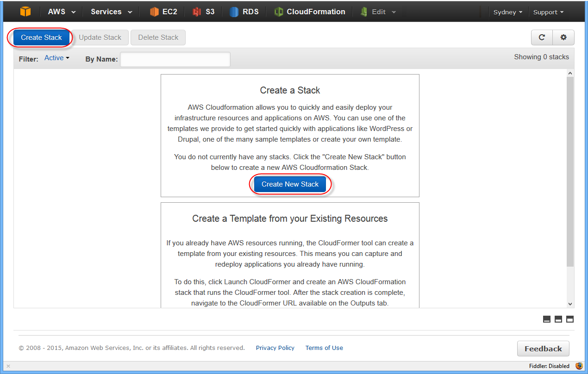The image size is (588, 374).
Task: Open the Privacy Policy link
Action: tap(275, 348)
